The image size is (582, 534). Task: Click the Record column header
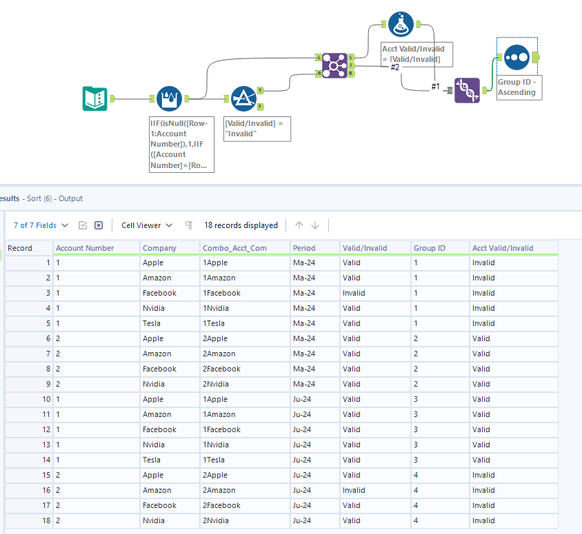click(x=29, y=248)
